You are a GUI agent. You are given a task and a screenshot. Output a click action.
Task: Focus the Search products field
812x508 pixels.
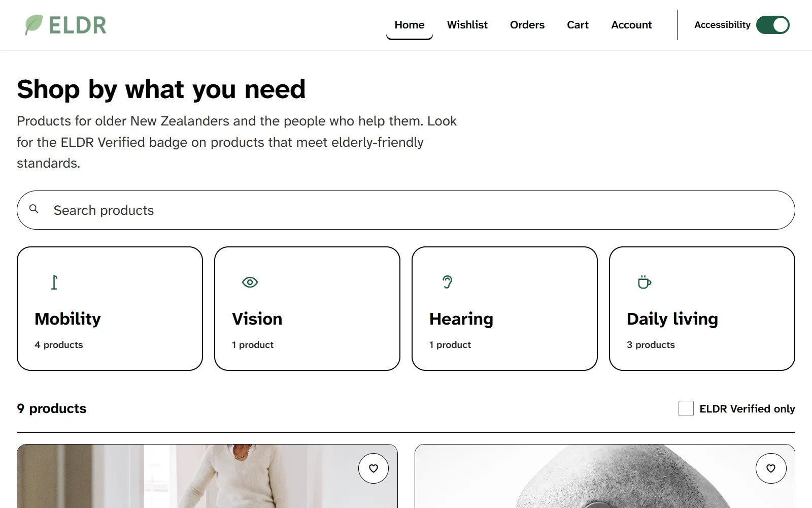coord(406,210)
